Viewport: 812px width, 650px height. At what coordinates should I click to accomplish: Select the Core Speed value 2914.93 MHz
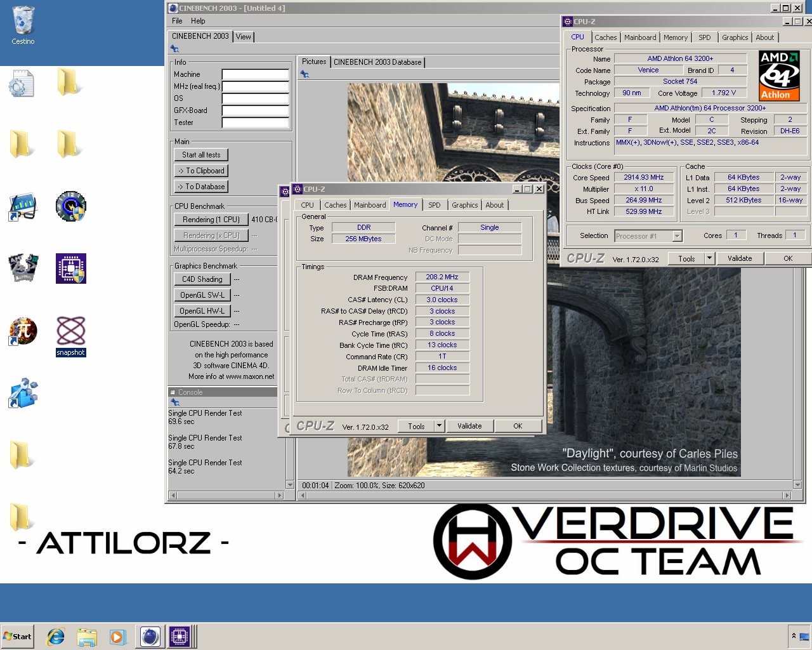click(x=643, y=178)
